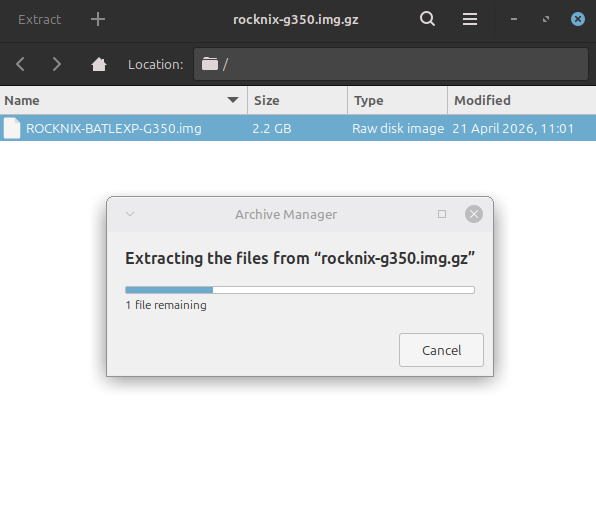The image size is (596, 523).
Task: Go to the archive home location
Action: [99, 64]
